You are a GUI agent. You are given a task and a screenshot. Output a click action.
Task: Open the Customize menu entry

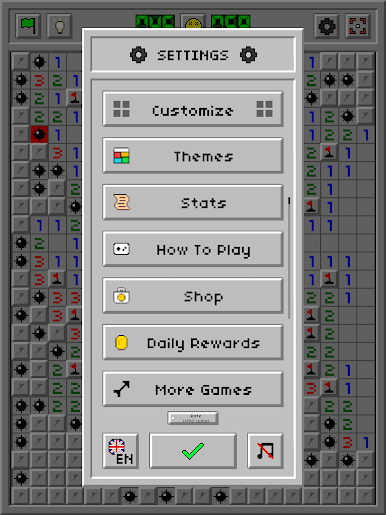[193, 109]
